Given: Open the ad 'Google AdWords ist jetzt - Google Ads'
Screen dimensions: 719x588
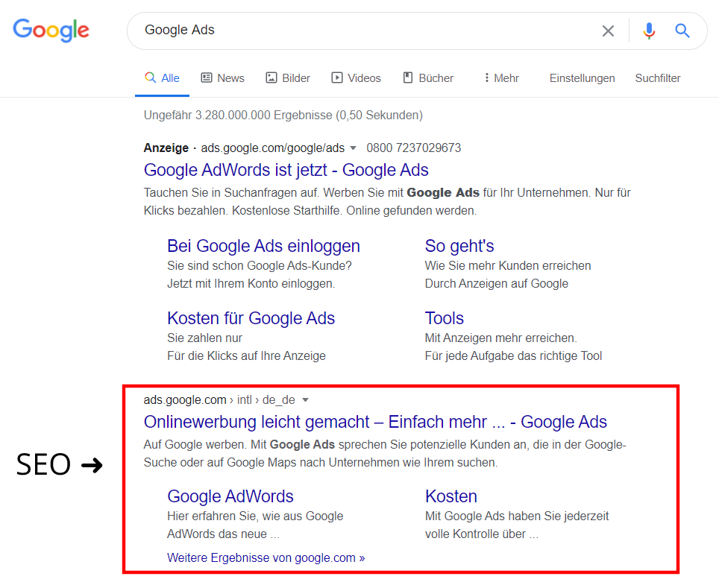Looking at the screenshot, I should [286, 170].
